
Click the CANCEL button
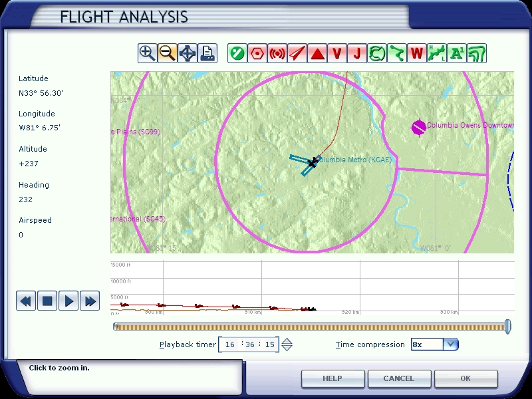(x=399, y=378)
